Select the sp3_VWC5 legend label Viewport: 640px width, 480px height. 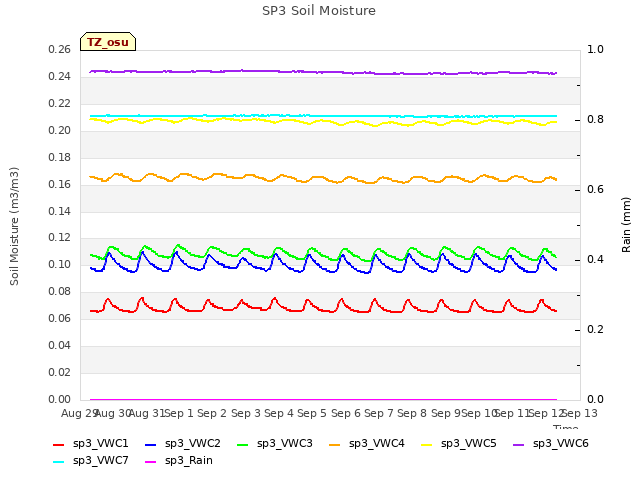[x=469, y=444]
